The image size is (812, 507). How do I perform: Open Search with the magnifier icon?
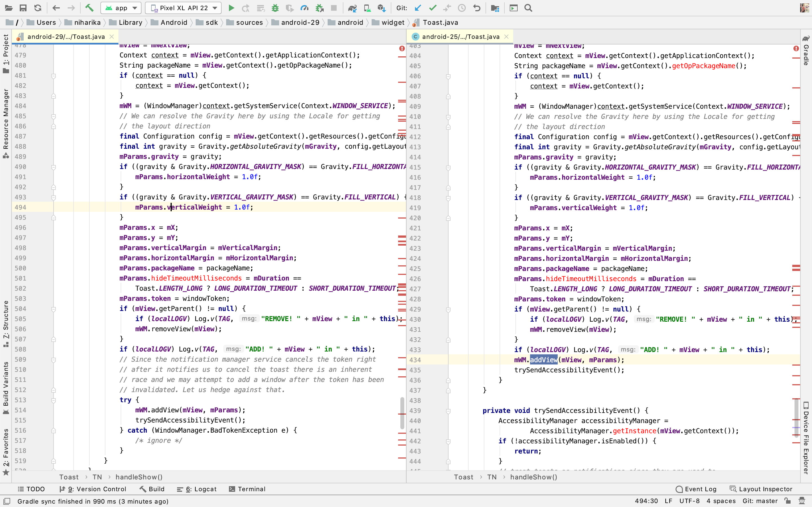(x=528, y=8)
